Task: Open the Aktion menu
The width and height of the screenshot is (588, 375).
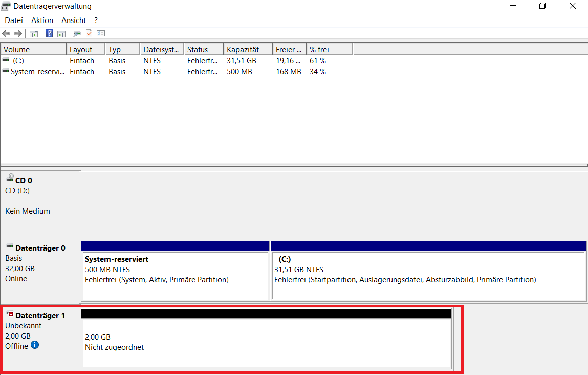Action: pos(42,20)
